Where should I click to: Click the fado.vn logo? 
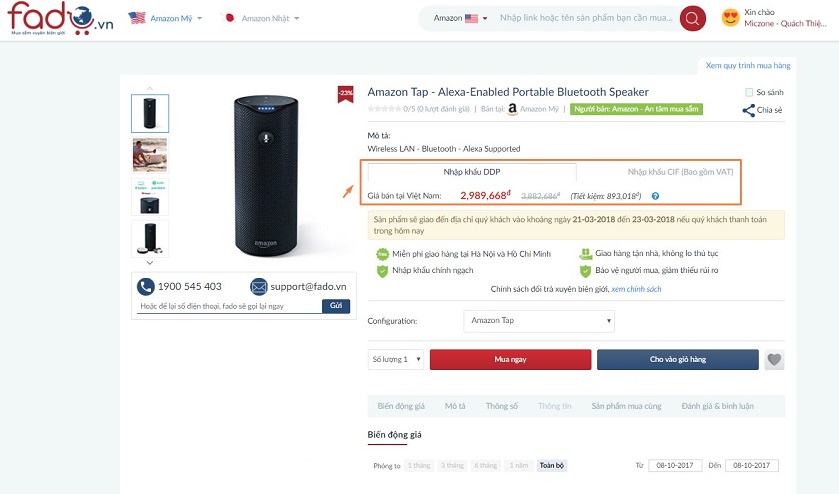pyautogui.click(x=60, y=19)
